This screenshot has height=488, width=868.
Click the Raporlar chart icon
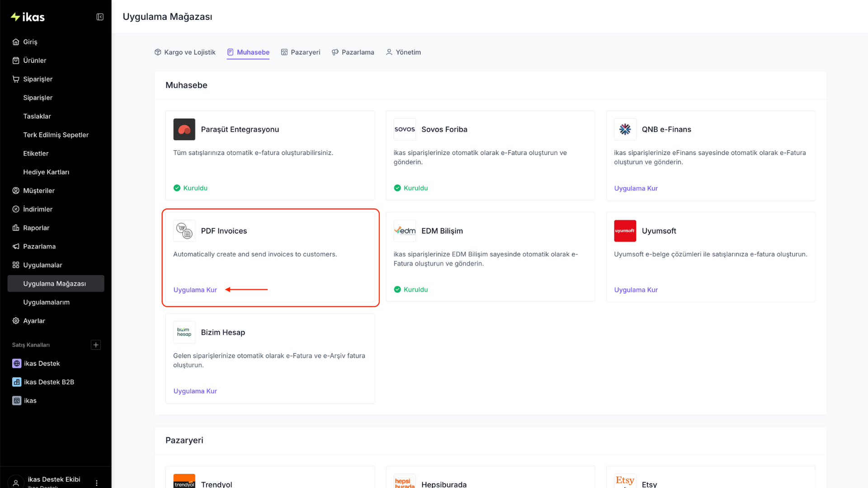16,228
